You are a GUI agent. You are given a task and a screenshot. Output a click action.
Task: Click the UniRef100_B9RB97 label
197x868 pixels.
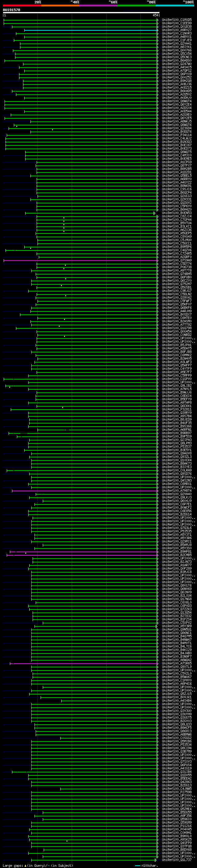tap(176, 433)
